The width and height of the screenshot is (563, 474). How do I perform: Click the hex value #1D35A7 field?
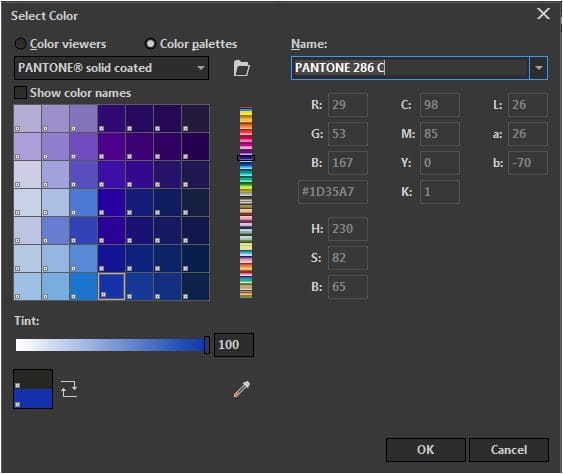(333, 192)
